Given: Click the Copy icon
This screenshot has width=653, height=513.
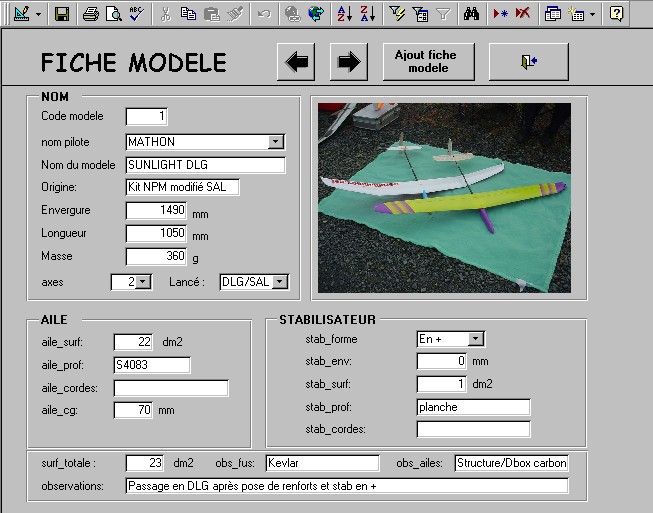Looking at the screenshot, I should click(188, 14).
